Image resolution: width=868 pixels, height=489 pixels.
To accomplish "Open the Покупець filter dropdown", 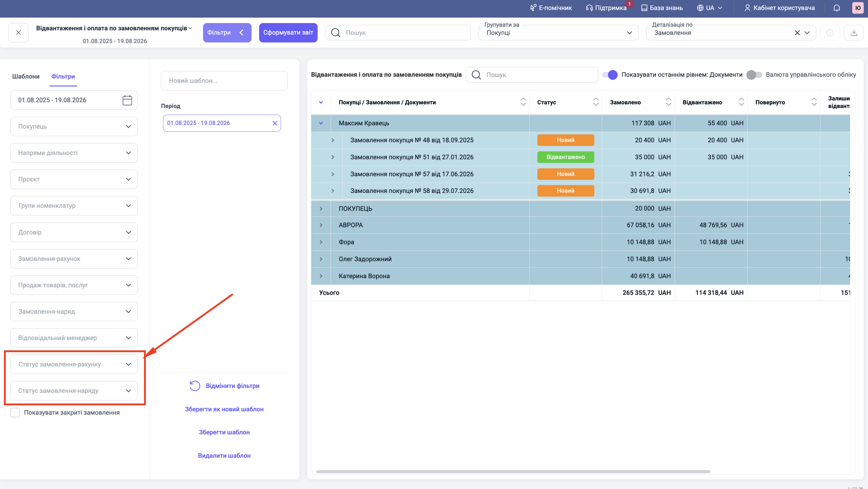I will [74, 126].
